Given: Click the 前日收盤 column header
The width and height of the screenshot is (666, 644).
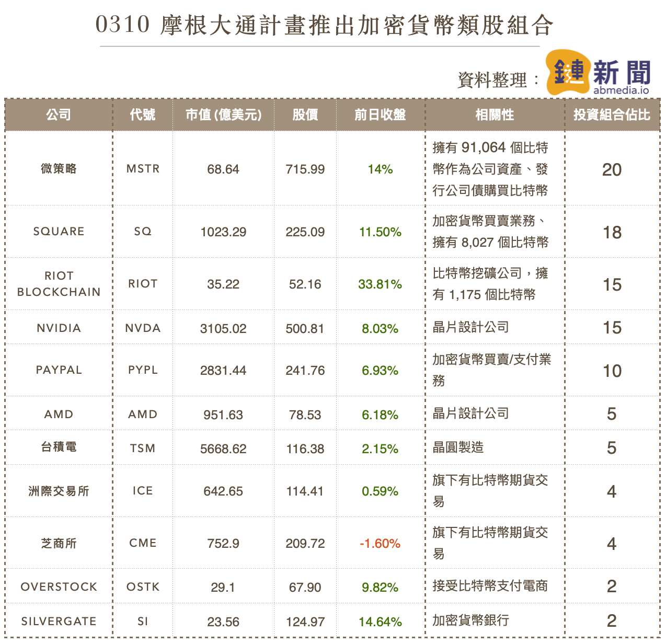Looking at the screenshot, I should point(380,114).
